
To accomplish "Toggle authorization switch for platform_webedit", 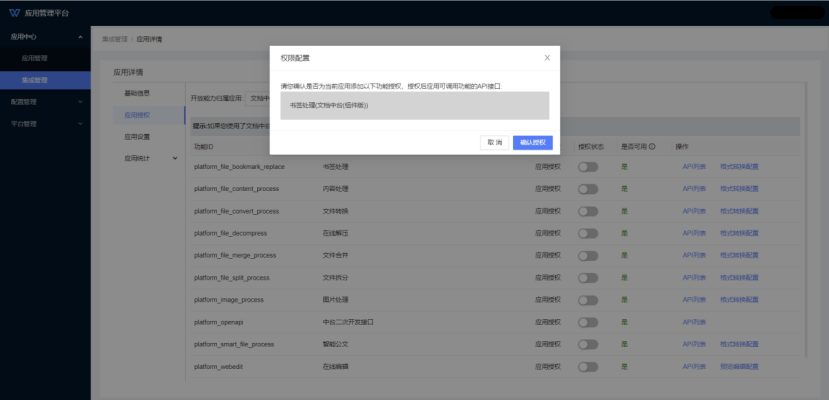I will [x=588, y=367].
